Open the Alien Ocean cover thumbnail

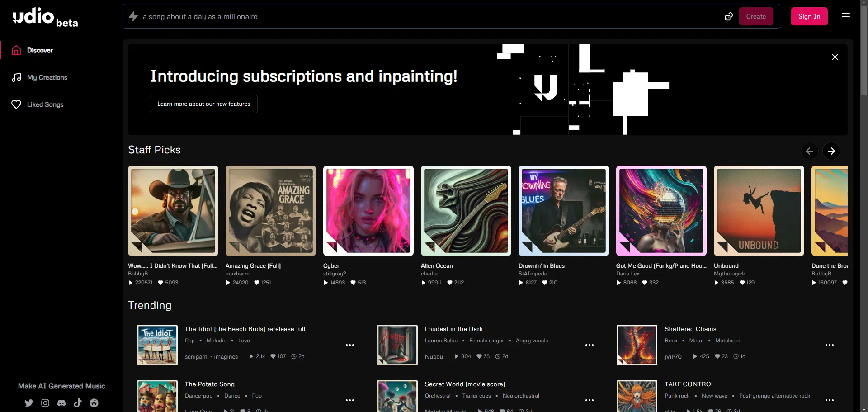[x=466, y=211]
